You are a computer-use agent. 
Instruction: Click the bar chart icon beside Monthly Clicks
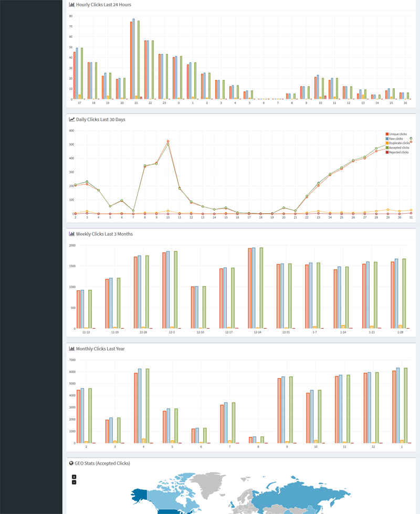click(x=71, y=349)
